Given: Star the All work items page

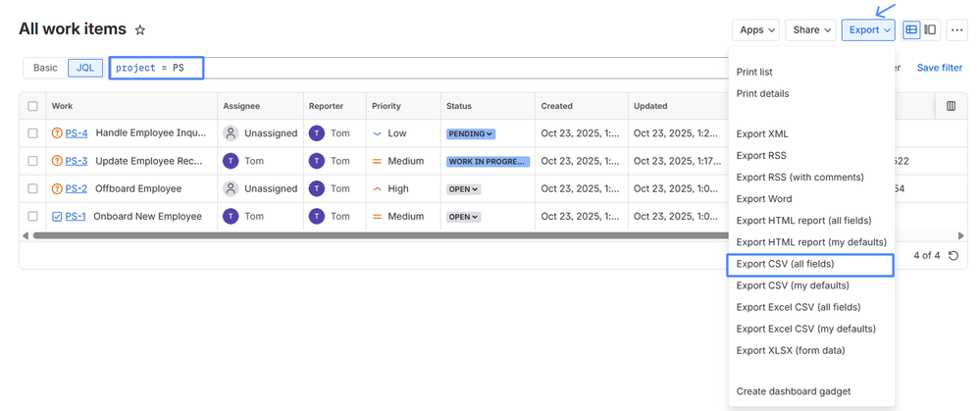Looking at the screenshot, I should click(x=140, y=30).
